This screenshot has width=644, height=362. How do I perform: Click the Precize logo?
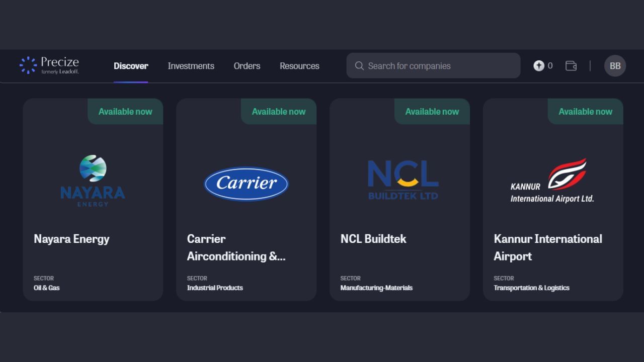49,65
